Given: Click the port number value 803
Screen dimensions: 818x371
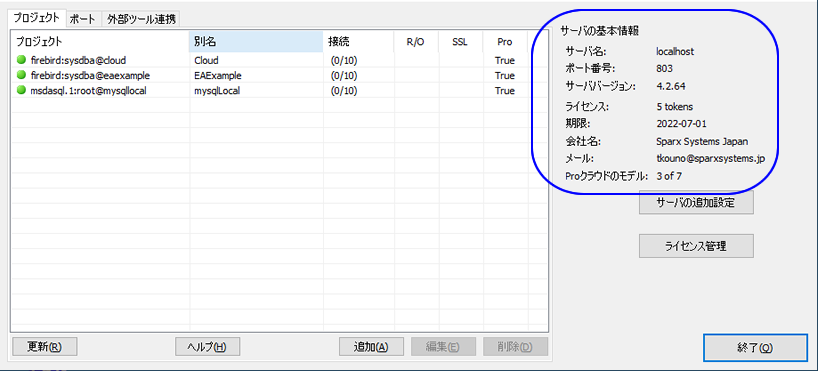Looking at the screenshot, I should tap(665, 68).
